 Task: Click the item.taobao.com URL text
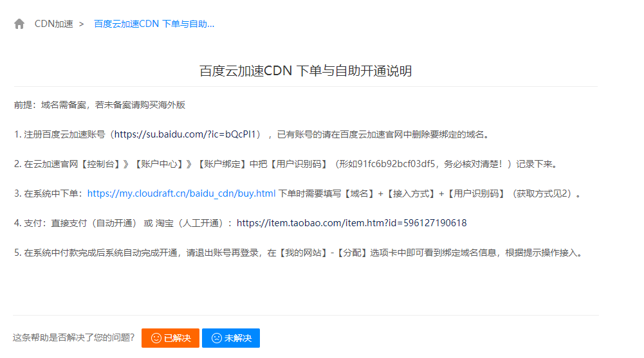point(351,223)
